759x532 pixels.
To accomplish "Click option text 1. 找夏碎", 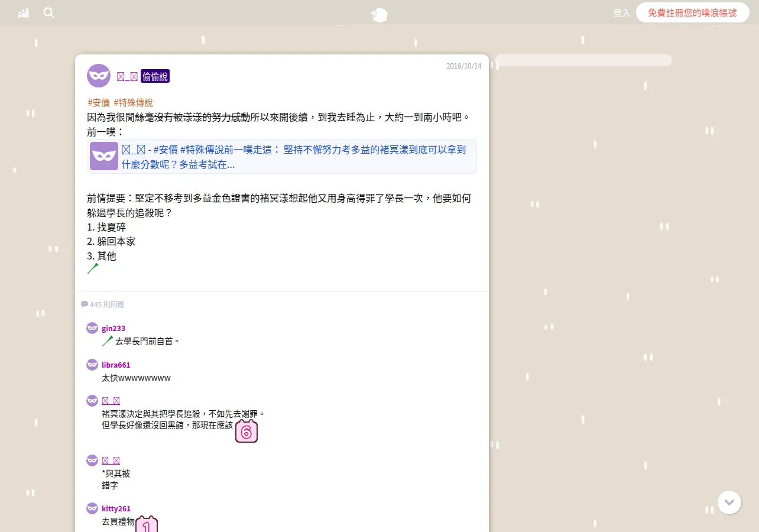I will coord(106,227).
